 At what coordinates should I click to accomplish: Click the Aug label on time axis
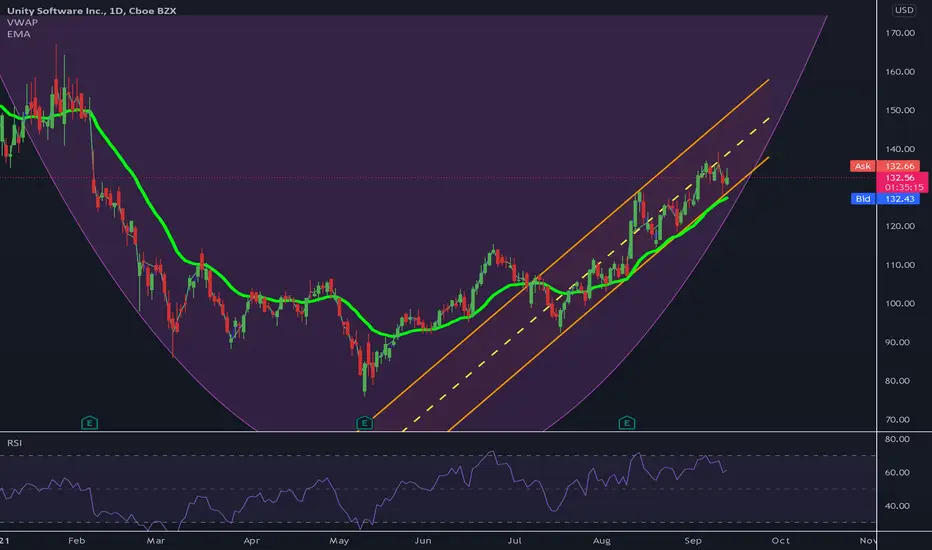click(x=602, y=540)
